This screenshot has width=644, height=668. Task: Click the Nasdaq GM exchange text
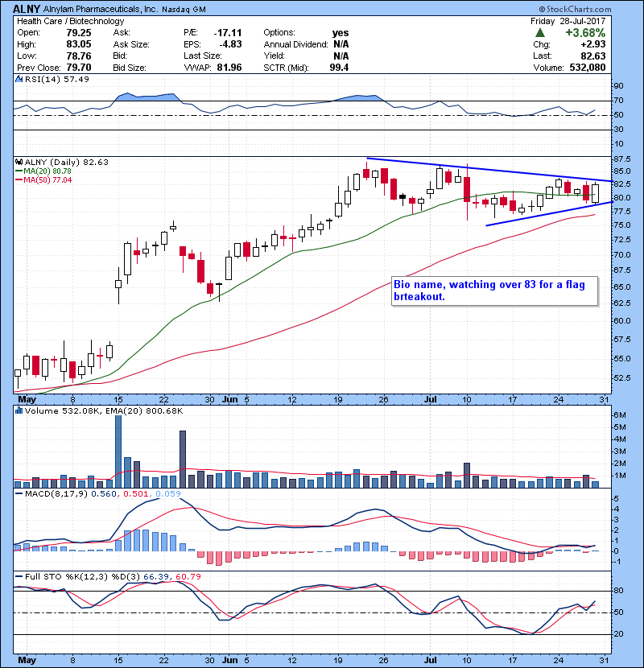click(184, 10)
